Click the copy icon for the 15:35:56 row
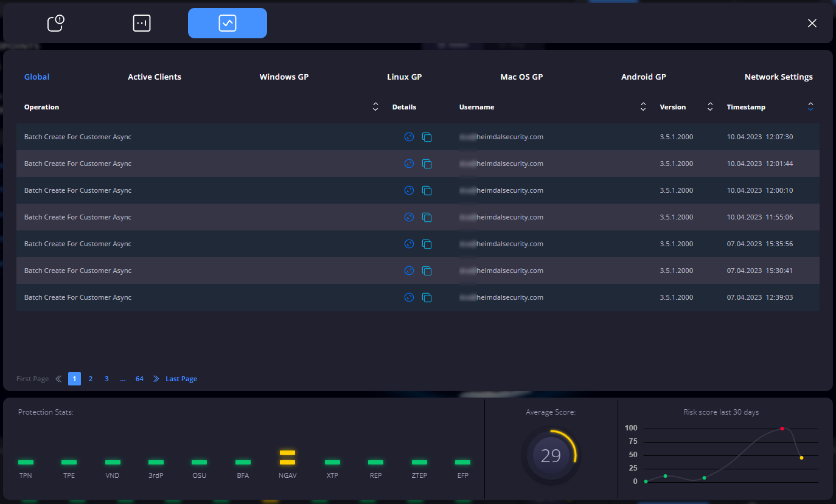The height and width of the screenshot is (504, 836). 427,244
